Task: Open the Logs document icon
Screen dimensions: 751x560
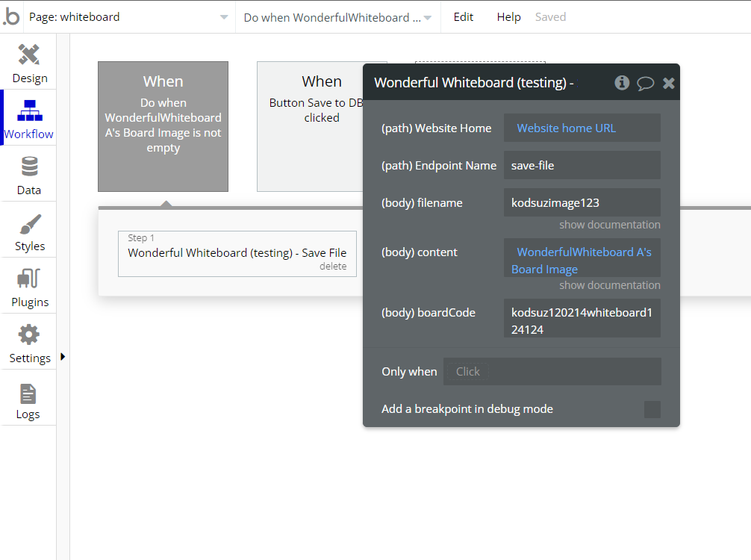Action: pyautogui.click(x=28, y=393)
